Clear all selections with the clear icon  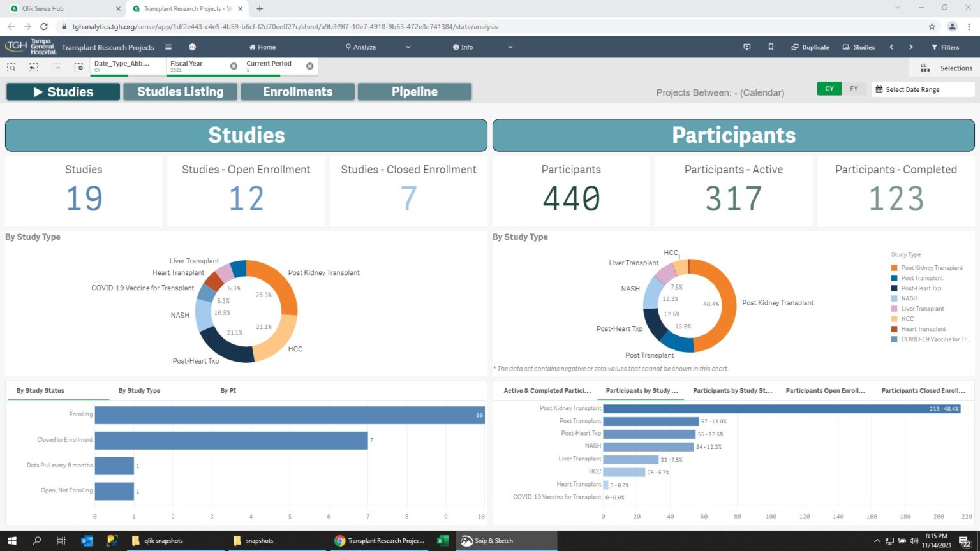pos(79,67)
